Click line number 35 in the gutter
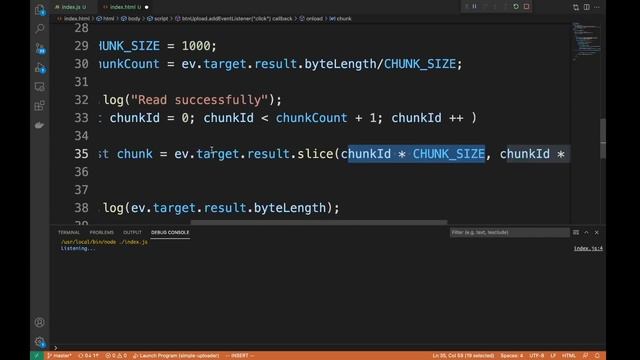Image resolution: width=640 pixels, height=360 pixels. (x=81, y=154)
